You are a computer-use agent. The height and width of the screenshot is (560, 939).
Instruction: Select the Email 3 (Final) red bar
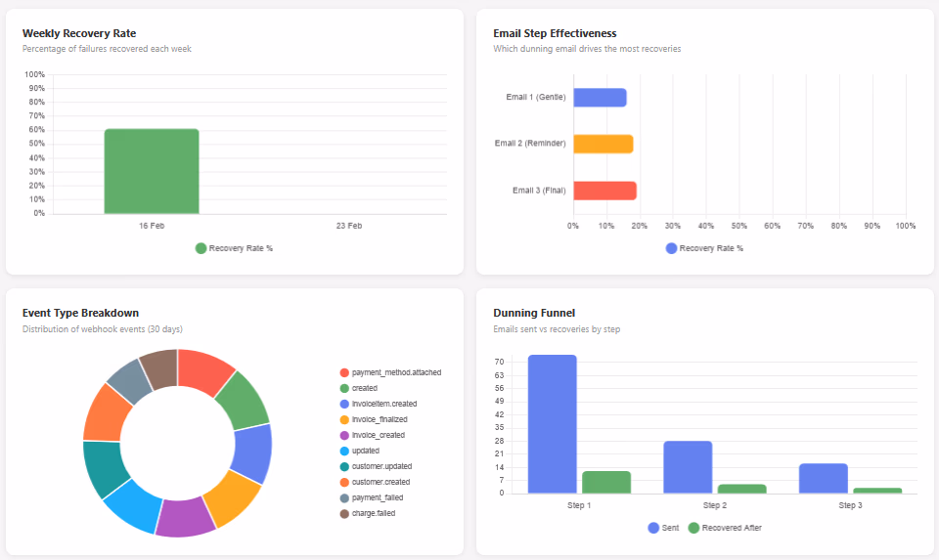point(604,191)
